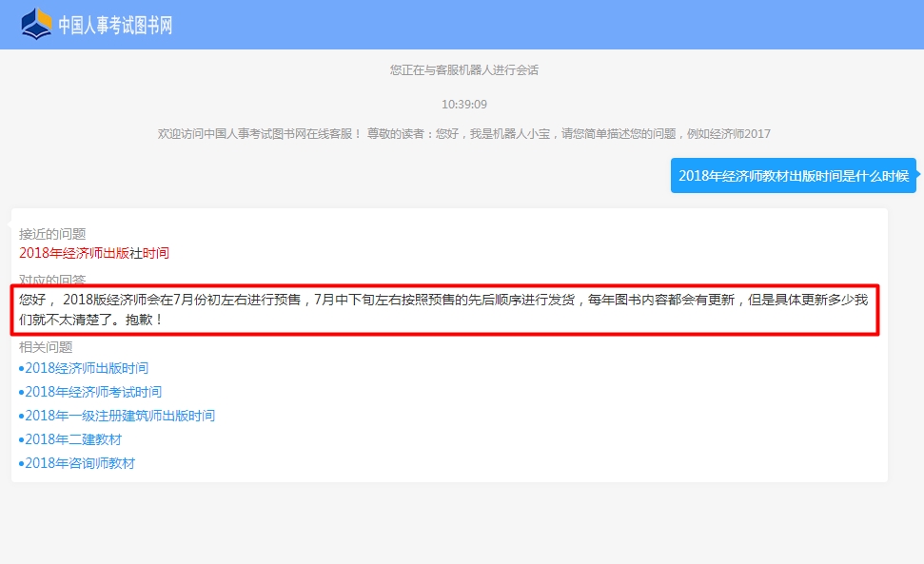Click the blue user question bubble
This screenshot has width=924, height=564.
pos(793,175)
